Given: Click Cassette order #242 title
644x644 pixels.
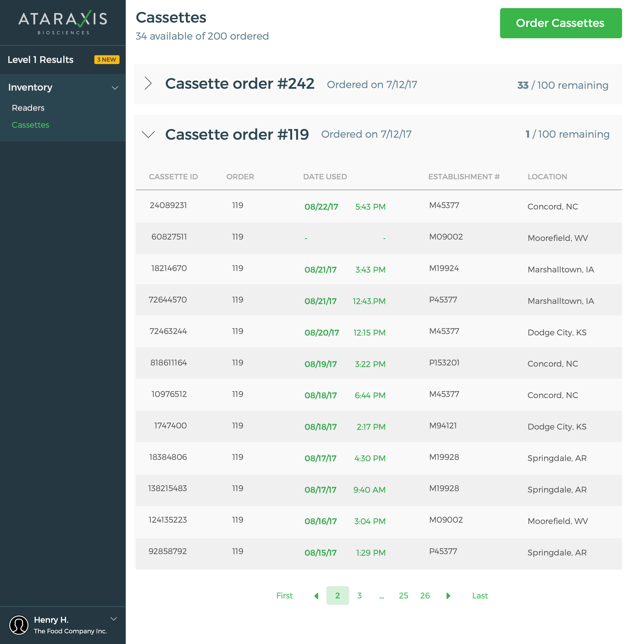Looking at the screenshot, I should (x=240, y=84).
